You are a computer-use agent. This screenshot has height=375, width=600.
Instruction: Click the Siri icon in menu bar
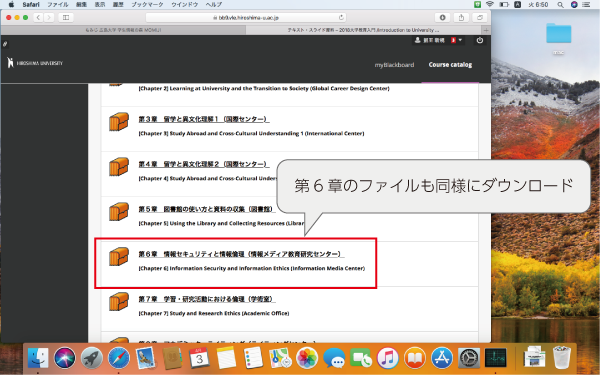pyautogui.click(x=574, y=5)
